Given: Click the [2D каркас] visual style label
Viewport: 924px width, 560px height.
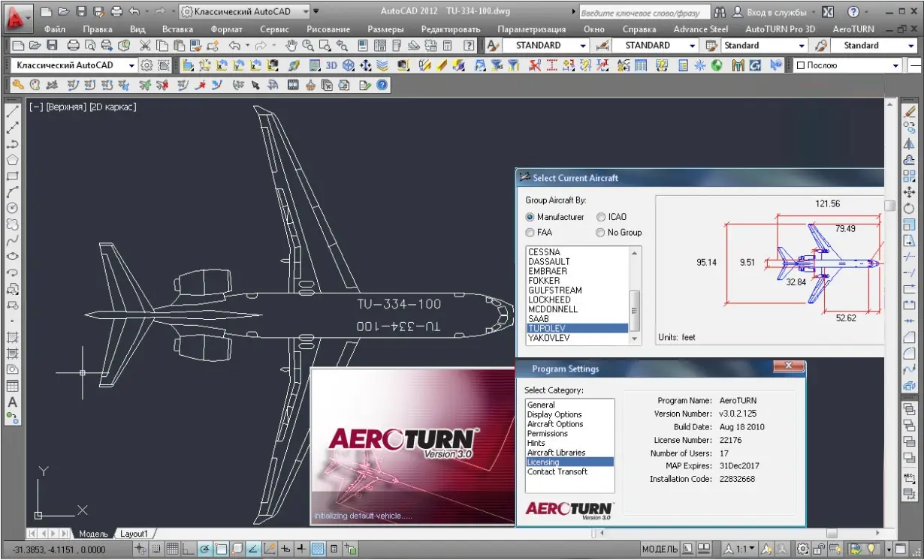Looking at the screenshot, I should click(x=113, y=107).
